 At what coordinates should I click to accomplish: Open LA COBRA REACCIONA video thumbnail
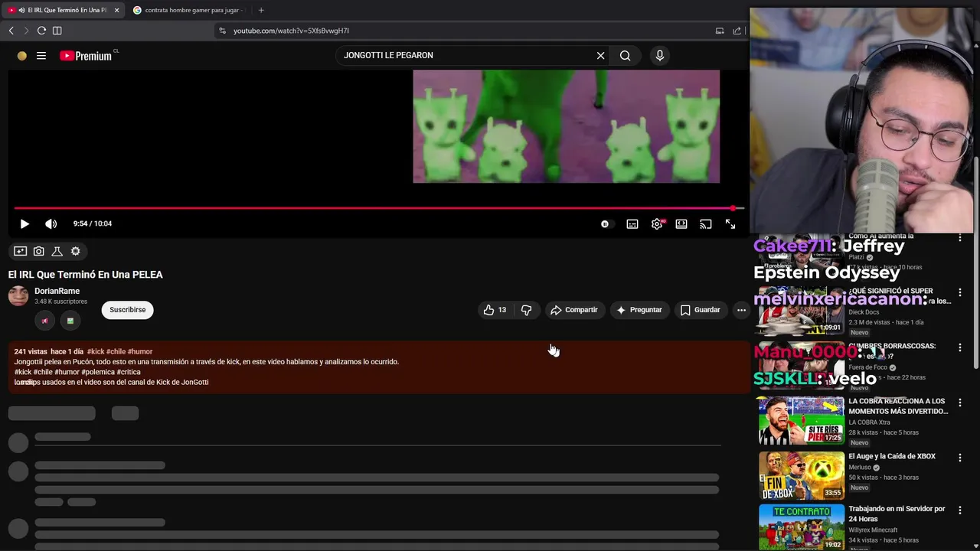click(801, 421)
